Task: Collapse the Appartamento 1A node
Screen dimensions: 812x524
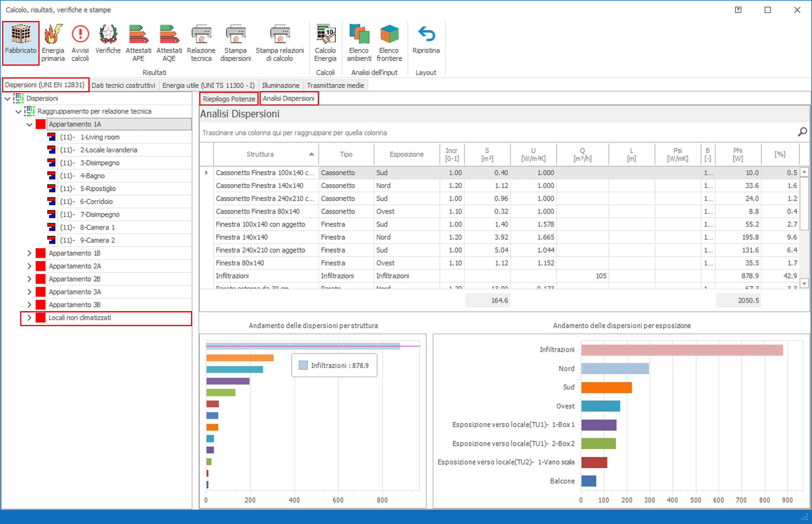Action: tap(30, 125)
